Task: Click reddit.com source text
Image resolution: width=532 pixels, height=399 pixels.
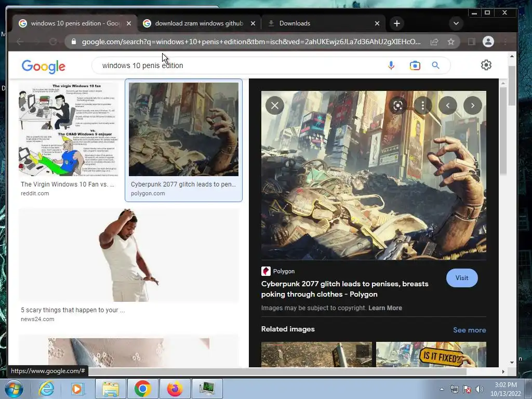Action: (x=35, y=193)
